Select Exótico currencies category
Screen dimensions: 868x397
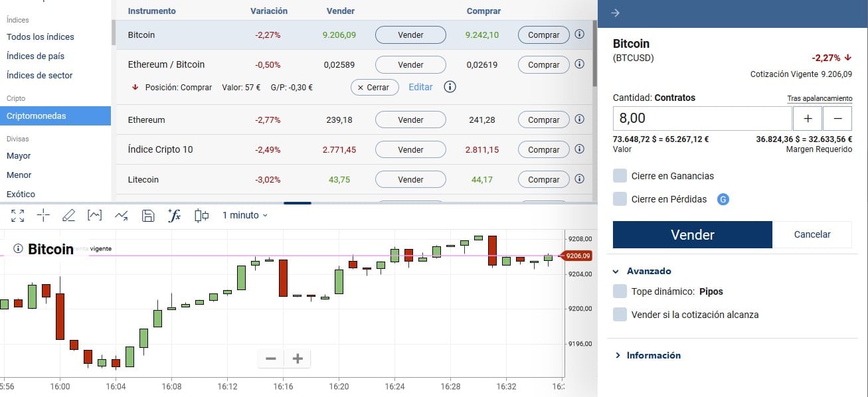[x=21, y=194]
